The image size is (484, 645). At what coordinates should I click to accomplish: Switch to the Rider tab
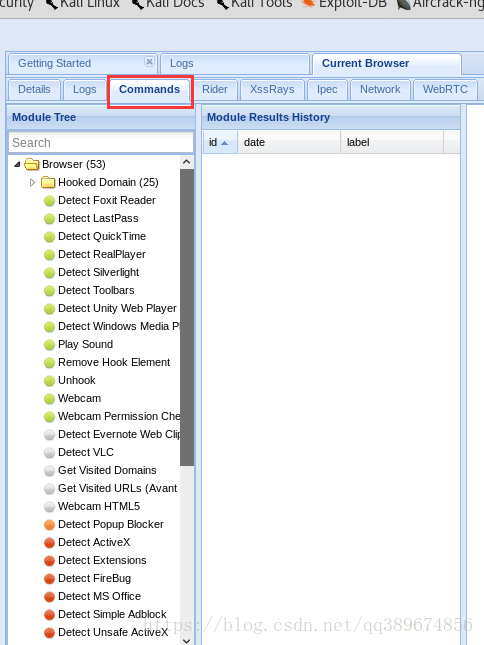click(215, 89)
